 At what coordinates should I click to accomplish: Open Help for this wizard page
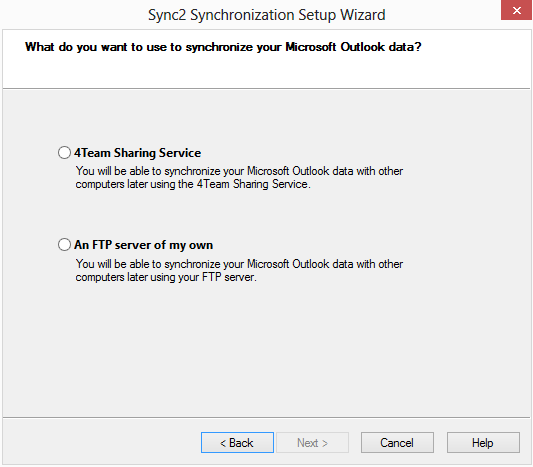tap(483, 443)
